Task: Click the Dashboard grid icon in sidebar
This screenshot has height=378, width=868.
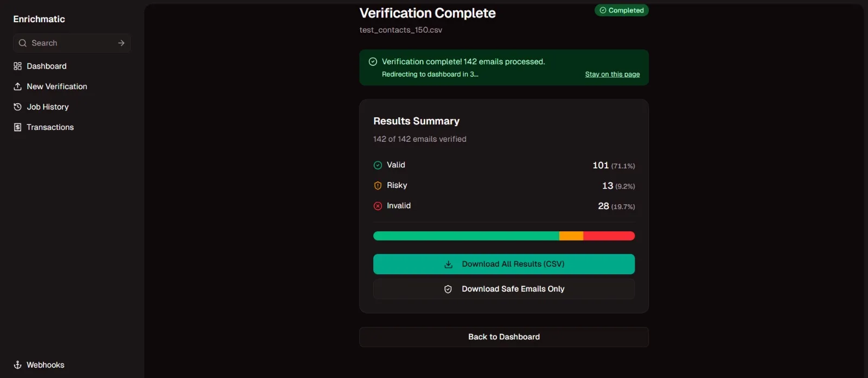Action: 17,66
